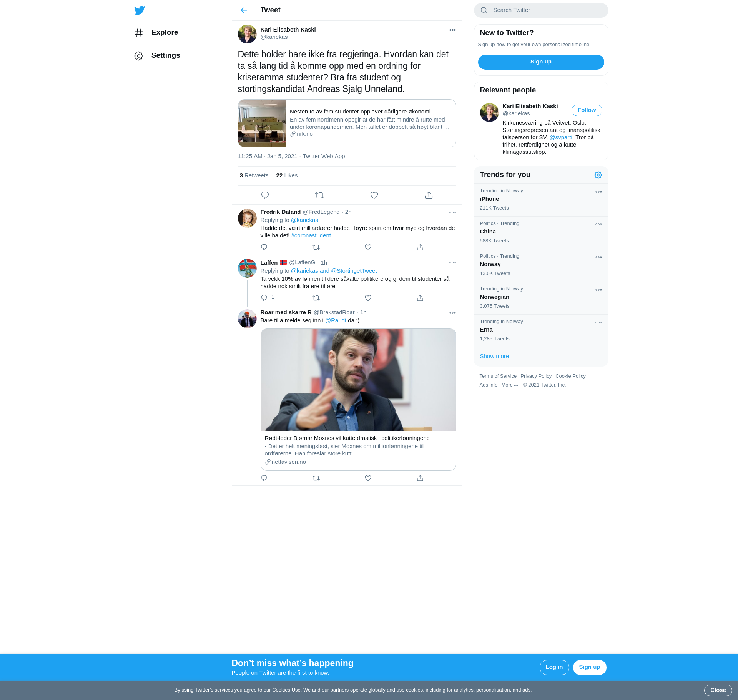Retweet the main tweet by Kari Kaski
The width and height of the screenshot is (738, 700).
(319, 195)
